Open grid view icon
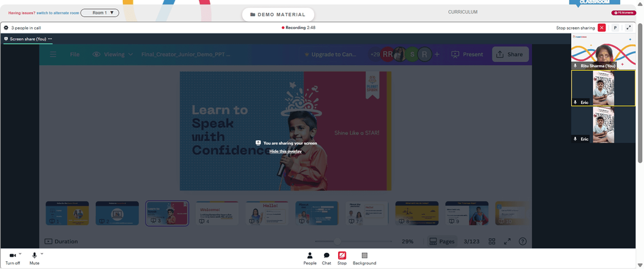Screen dimensions: 644x269 click(492, 241)
